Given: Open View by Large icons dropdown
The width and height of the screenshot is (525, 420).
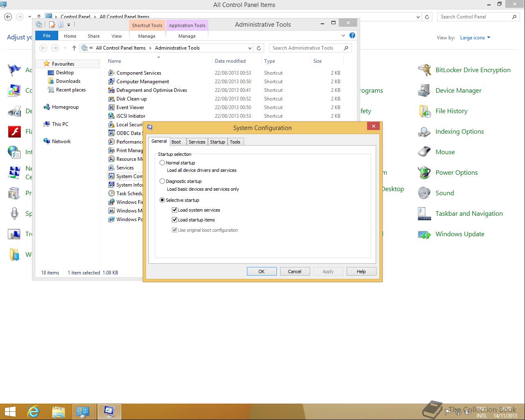Looking at the screenshot, I should tap(475, 38).
